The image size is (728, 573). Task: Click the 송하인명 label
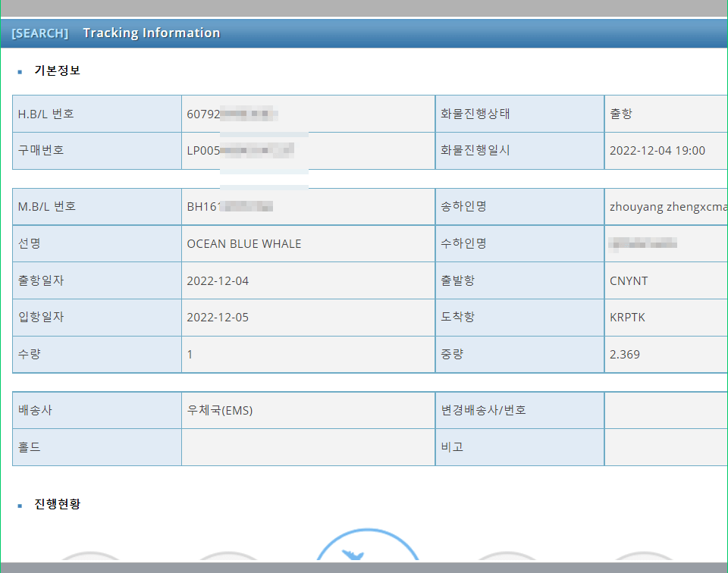tap(463, 206)
